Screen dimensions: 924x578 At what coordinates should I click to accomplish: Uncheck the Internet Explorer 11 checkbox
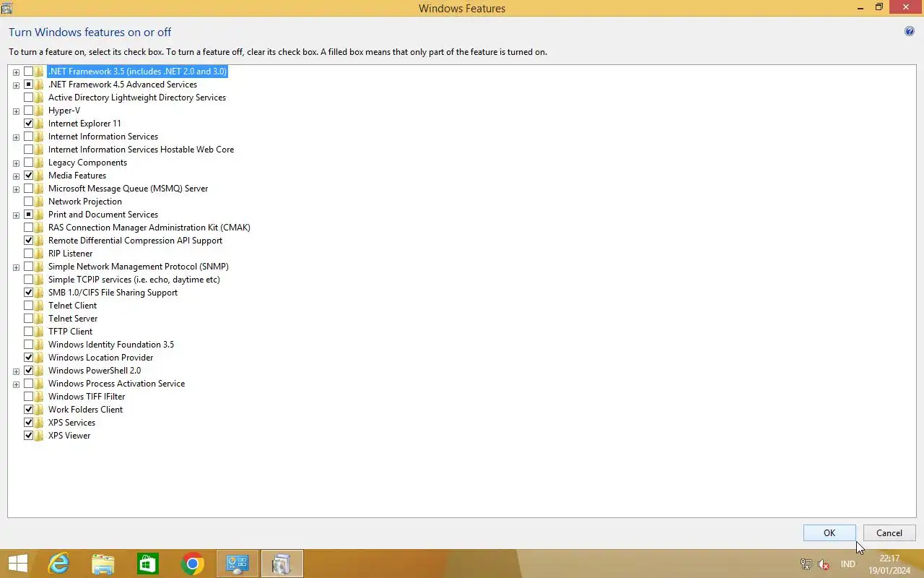(x=29, y=124)
